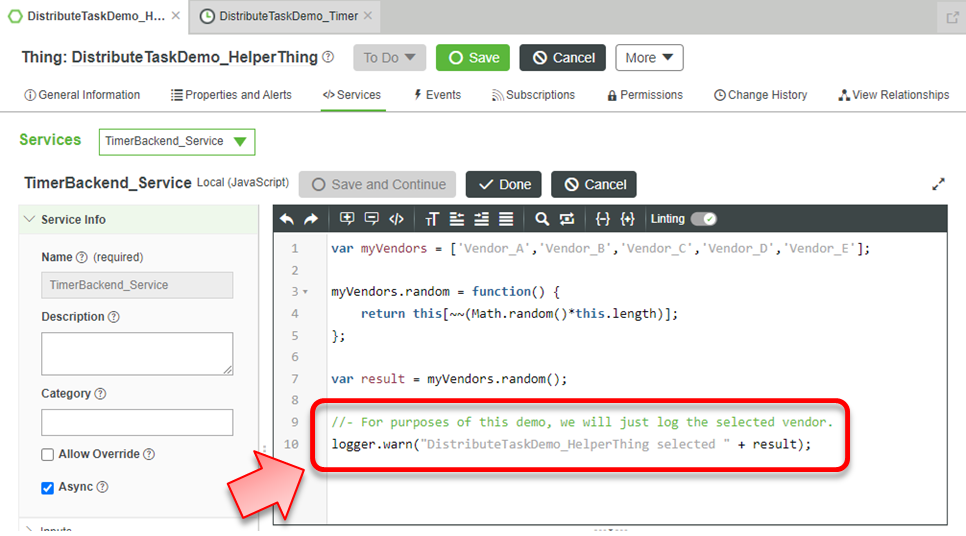This screenshot has width=966, height=536.
Task: Open the Change History tab
Action: pos(760,95)
